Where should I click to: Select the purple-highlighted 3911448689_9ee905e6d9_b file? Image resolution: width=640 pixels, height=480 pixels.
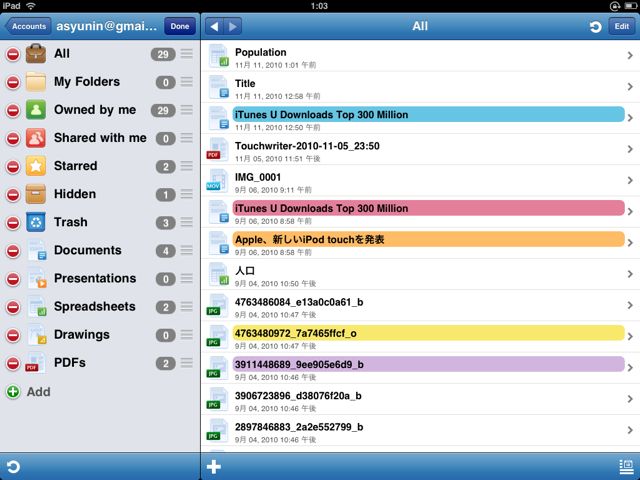(420, 368)
